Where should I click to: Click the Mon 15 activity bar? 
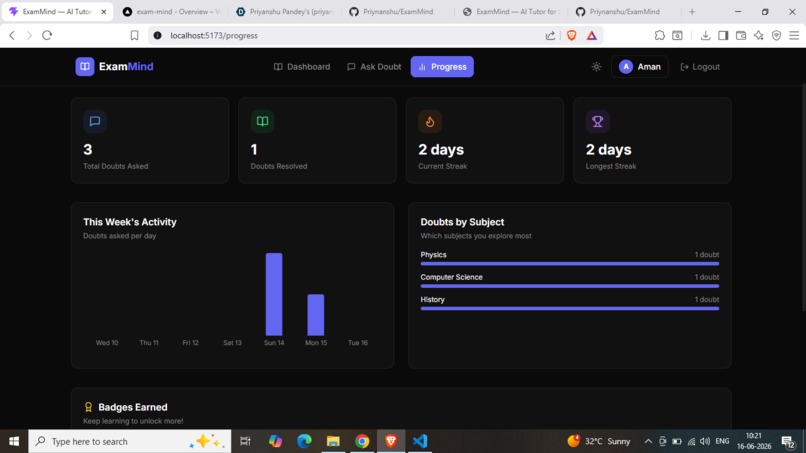[x=316, y=315]
